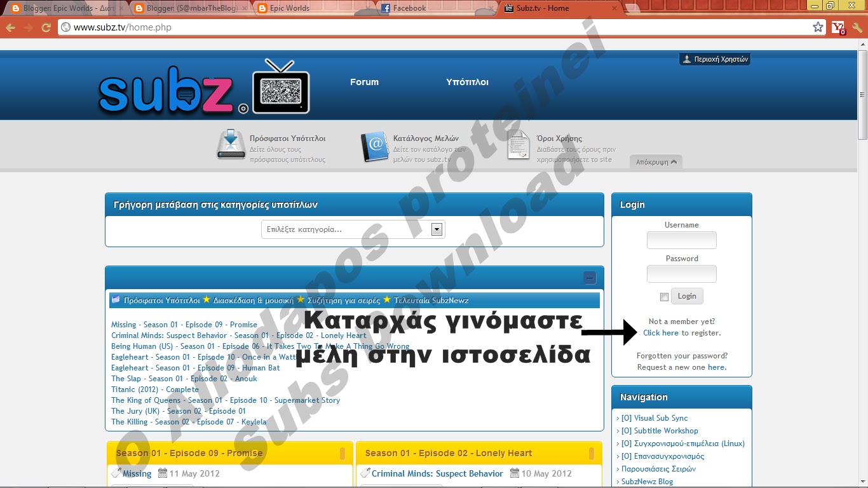Screen dimensions: 868x488
Task: Click Criminal Minds: Suspect Behavior card title
Action: pos(437,474)
